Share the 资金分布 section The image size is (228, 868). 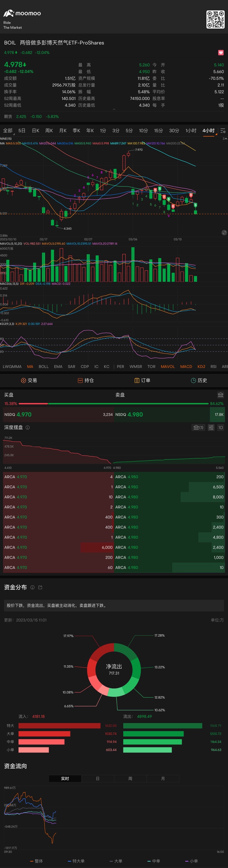tap(40, 587)
